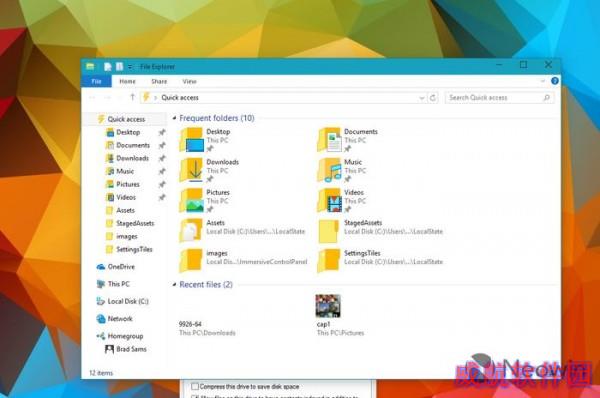The image size is (600, 398).
Task: Refresh the Quick access view
Action: pyautogui.click(x=433, y=98)
